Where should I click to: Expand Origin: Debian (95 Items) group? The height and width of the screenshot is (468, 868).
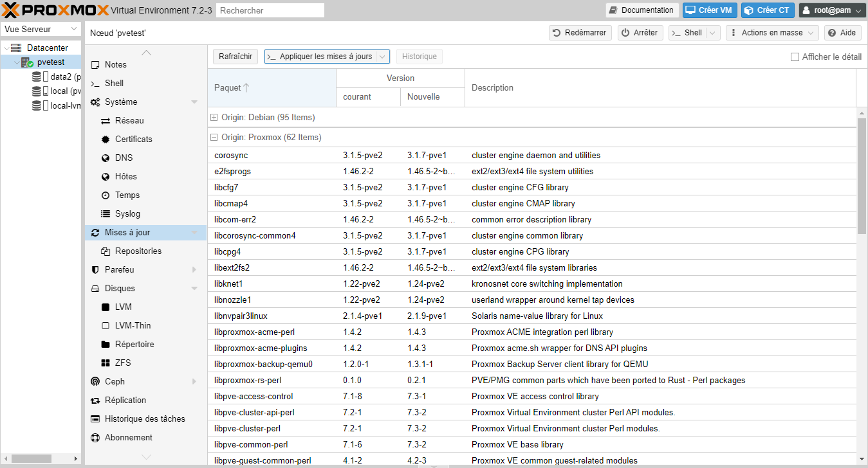[214, 118]
